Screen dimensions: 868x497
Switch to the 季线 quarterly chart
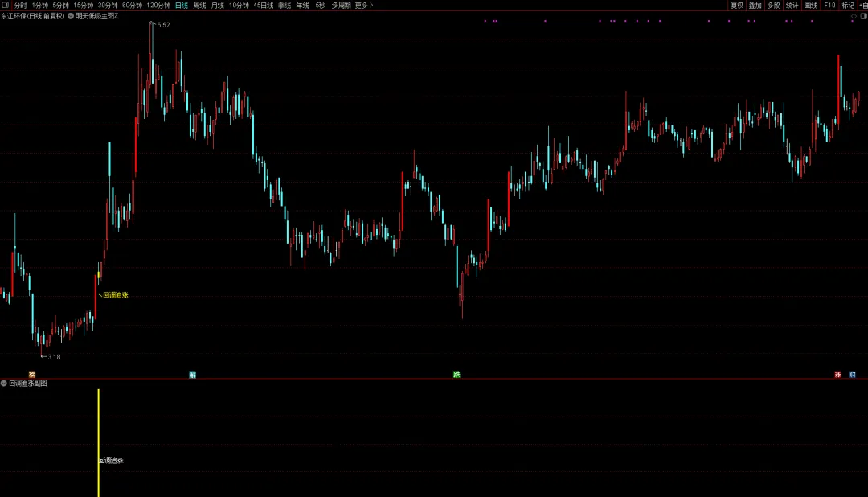285,5
